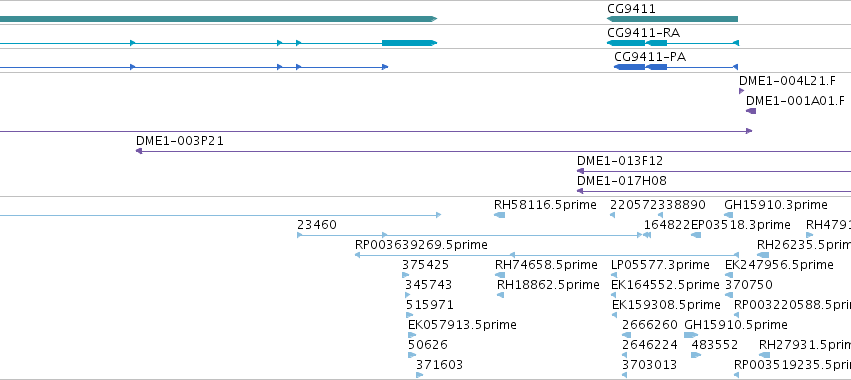Select the RH58116.5prime EST glyph
This screenshot has width=851, height=380.
coord(499,215)
